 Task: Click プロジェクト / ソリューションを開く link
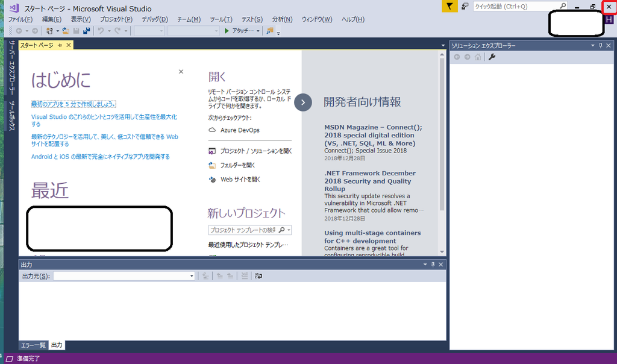click(255, 151)
